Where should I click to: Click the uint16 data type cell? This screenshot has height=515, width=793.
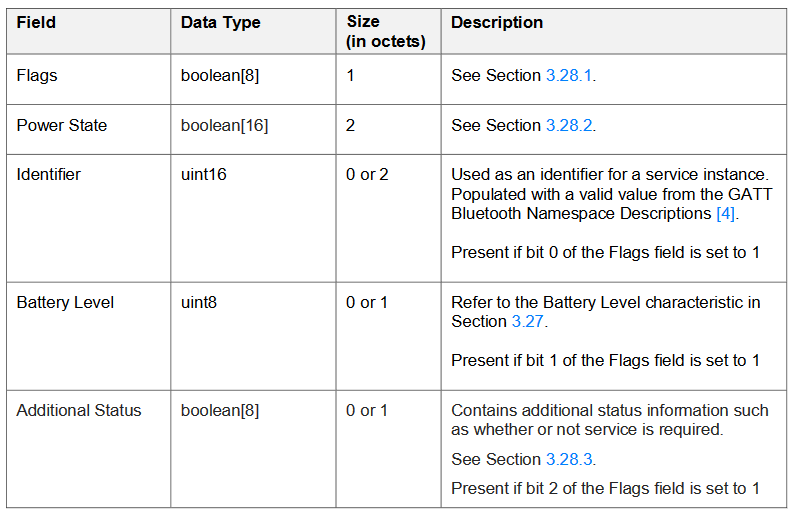coord(253,218)
